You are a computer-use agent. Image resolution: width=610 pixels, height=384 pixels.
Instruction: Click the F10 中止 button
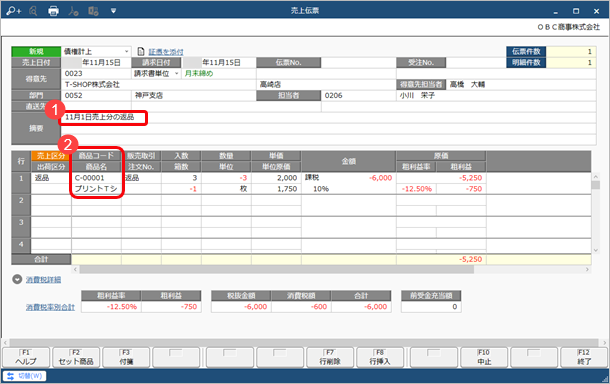click(x=484, y=357)
